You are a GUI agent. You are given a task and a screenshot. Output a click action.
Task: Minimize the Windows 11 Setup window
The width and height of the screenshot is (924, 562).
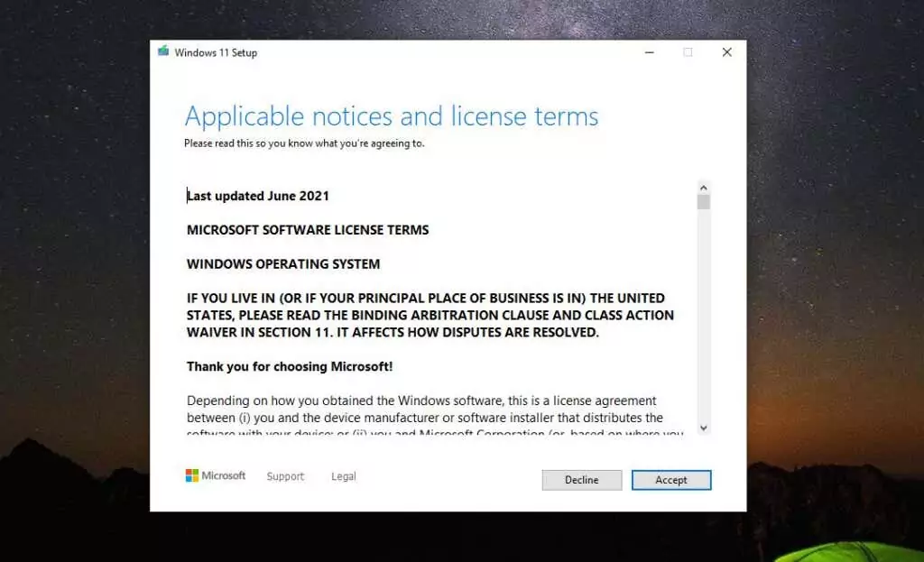tap(650, 52)
